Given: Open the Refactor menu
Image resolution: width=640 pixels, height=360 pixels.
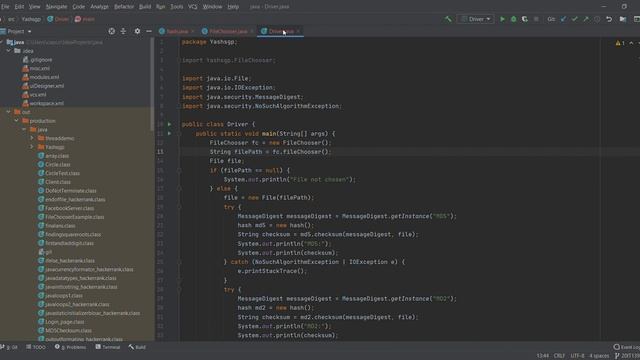Looking at the screenshot, I should pyautogui.click(x=124, y=7).
